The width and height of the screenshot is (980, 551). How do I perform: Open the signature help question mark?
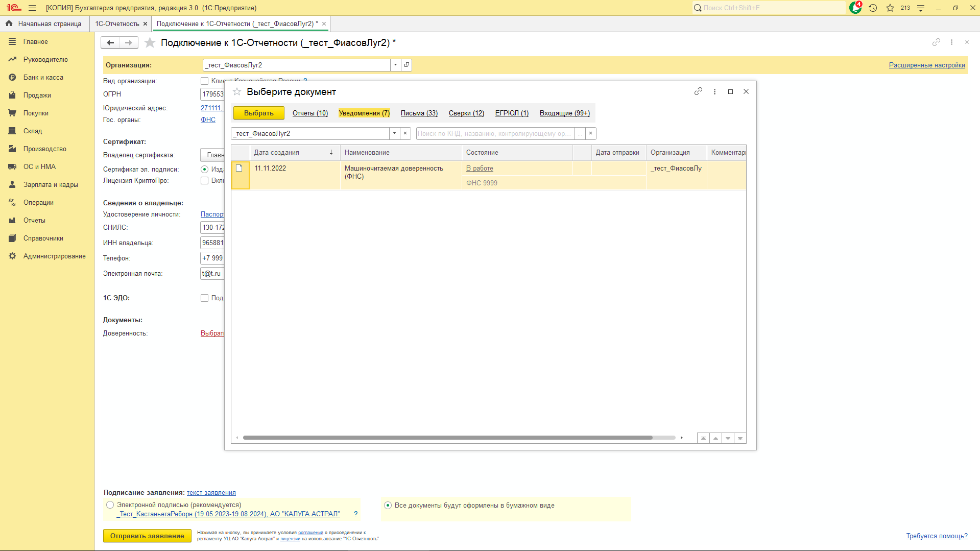coord(356,514)
